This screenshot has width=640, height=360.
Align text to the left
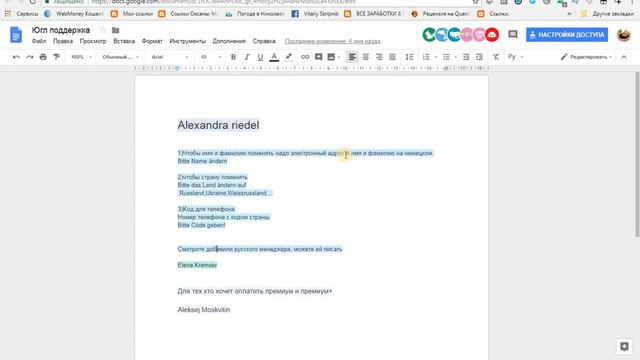(x=352, y=57)
